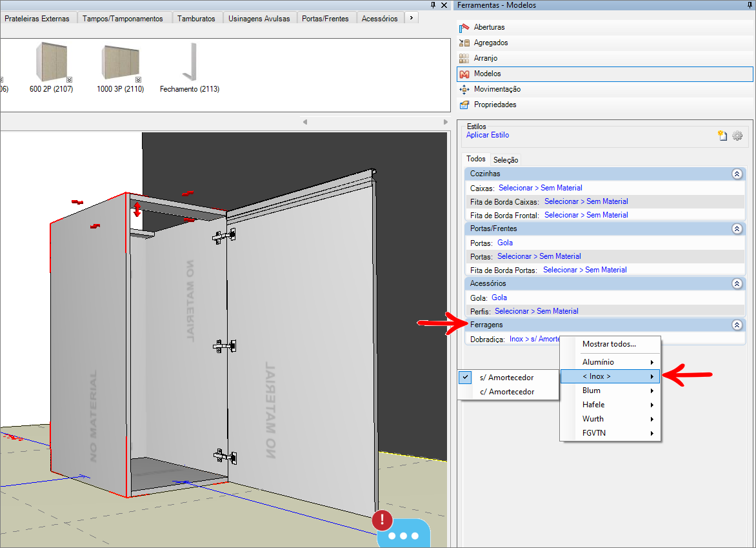Choose c/ Amortecedor hinge option
Viewport: 756px width, 548px height.
(507, 392)
